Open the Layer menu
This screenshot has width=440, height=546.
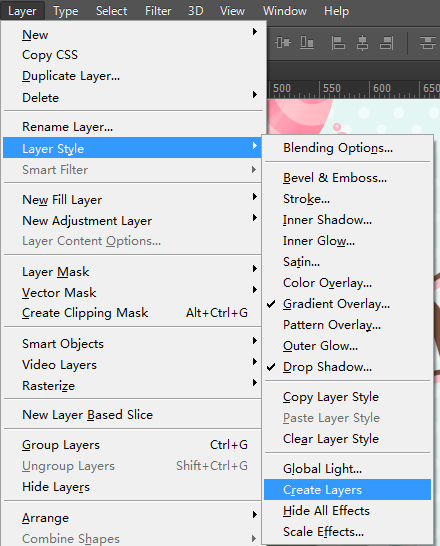point(22,11)
